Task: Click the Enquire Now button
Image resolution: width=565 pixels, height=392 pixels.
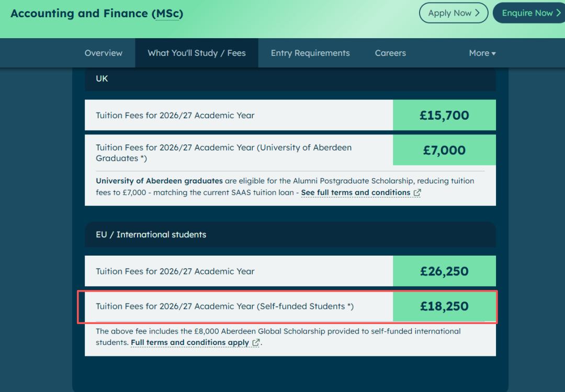Action: [529, 13]
